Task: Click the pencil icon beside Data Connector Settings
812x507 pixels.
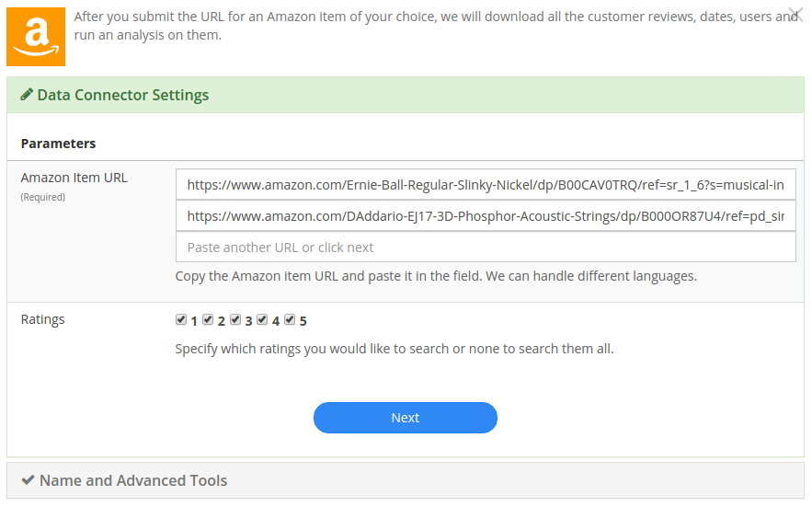Action: [x=27, y=95]
